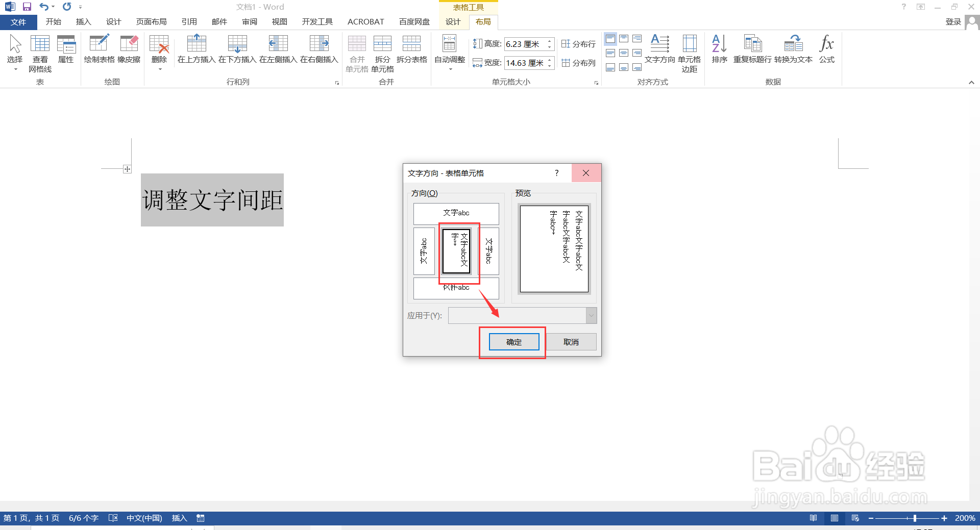
Task: Switch to the Review tab
Action: coord(250,22)
